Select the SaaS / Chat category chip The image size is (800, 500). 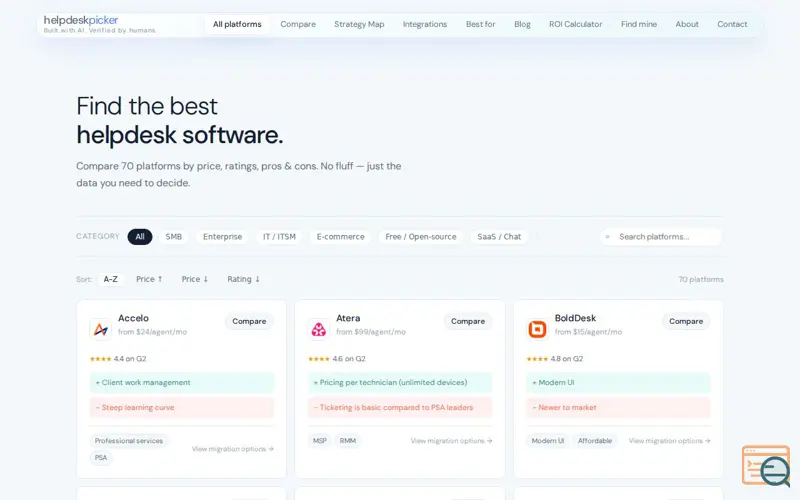point(499,237)
